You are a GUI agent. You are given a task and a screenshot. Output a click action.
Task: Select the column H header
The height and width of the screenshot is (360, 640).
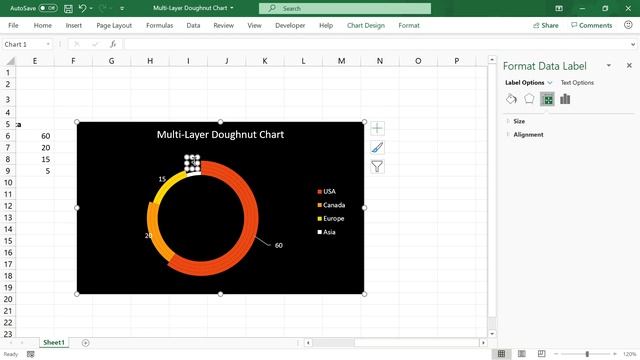point(150,61)
